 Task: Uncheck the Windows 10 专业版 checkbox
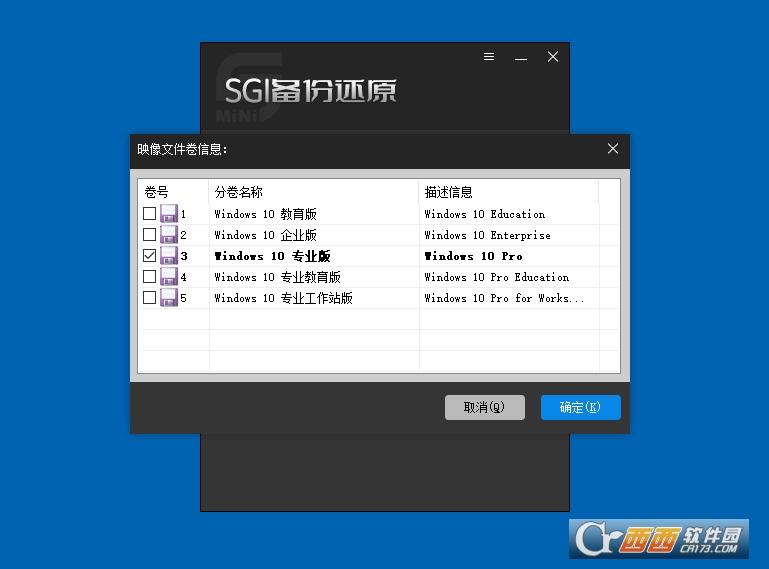point(150,256)
